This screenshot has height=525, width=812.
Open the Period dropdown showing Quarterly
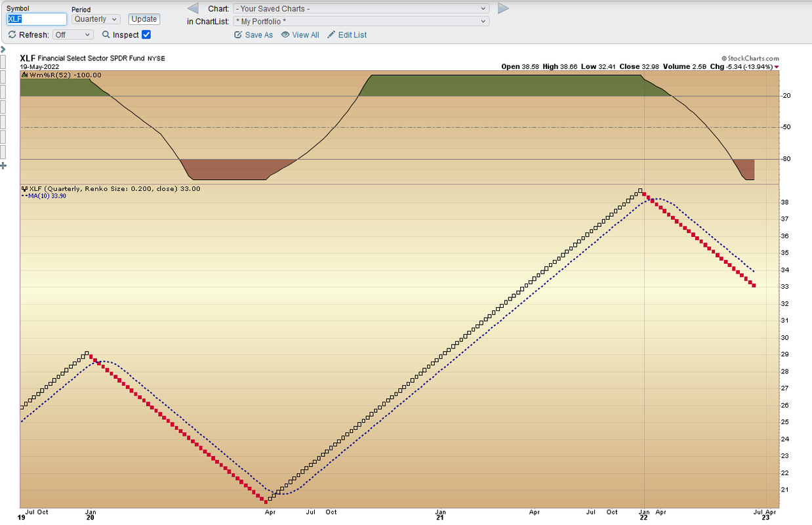pos(96,19)
